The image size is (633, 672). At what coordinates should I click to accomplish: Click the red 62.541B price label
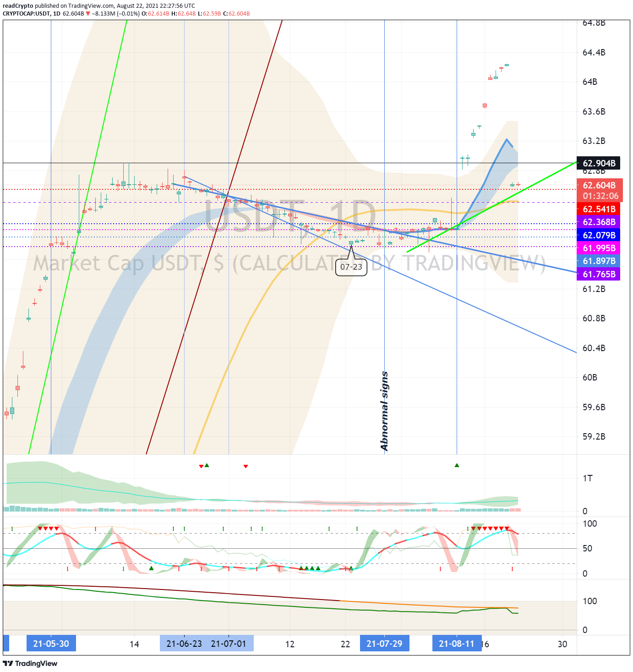pyautogui.click(x=599, y=209)
